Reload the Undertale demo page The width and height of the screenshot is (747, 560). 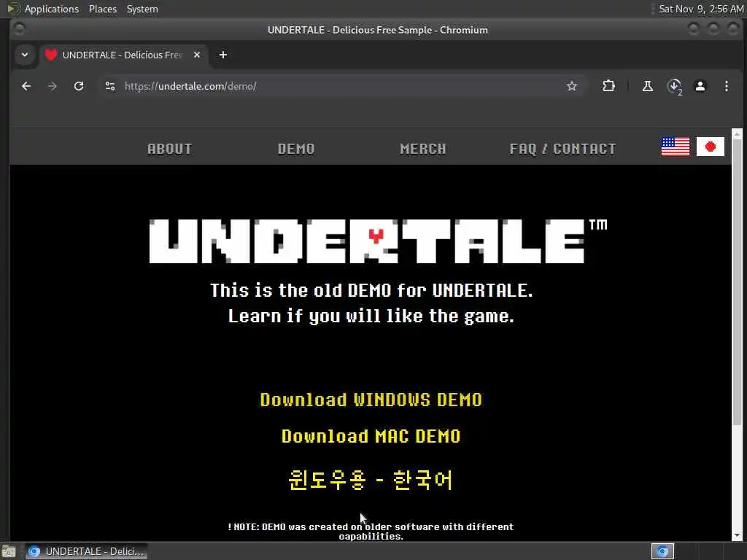coord(79,86)
